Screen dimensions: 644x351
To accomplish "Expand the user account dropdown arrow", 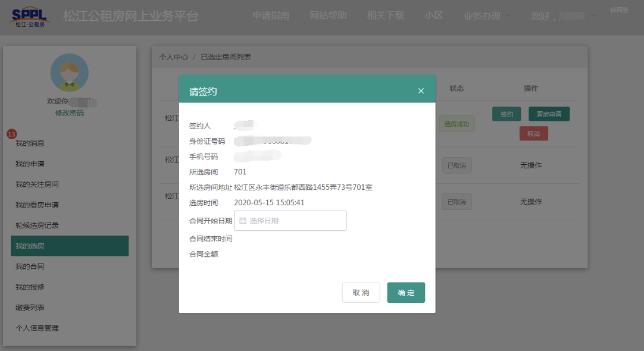I will pyautogui.click(x=593, y=16).
